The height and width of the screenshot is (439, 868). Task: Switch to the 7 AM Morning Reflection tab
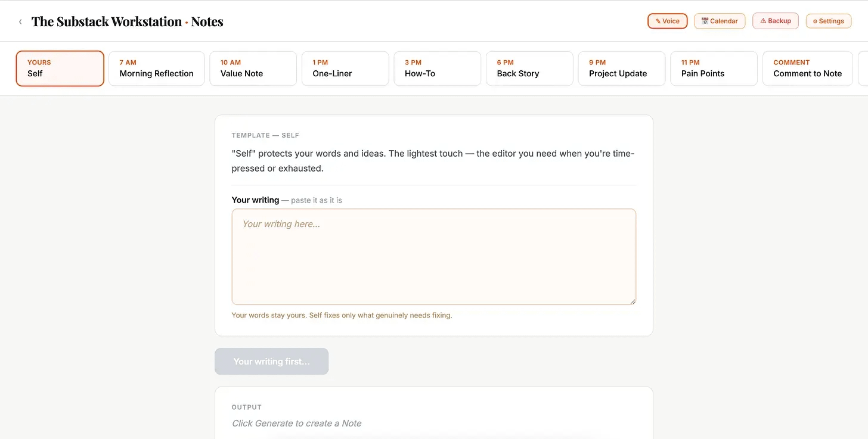point(156,69)
